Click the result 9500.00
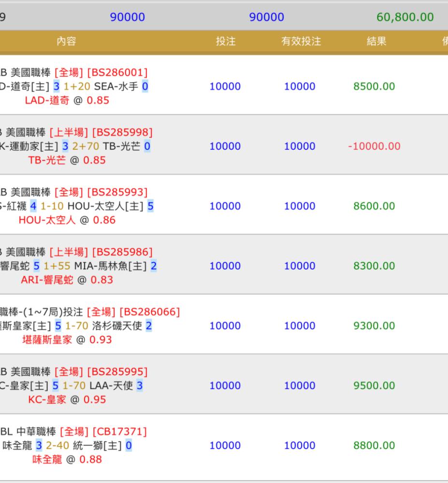This screenshot has height=483, width=448. (374, 385)
